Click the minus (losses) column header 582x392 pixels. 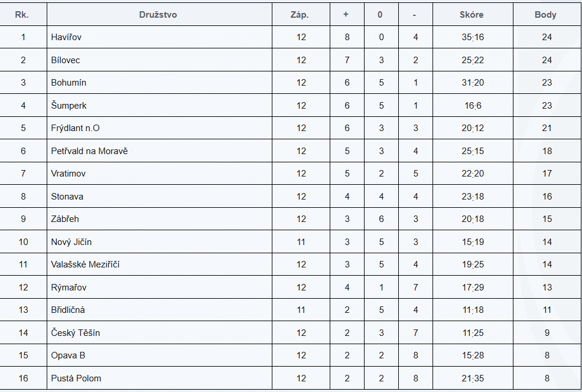415,15
